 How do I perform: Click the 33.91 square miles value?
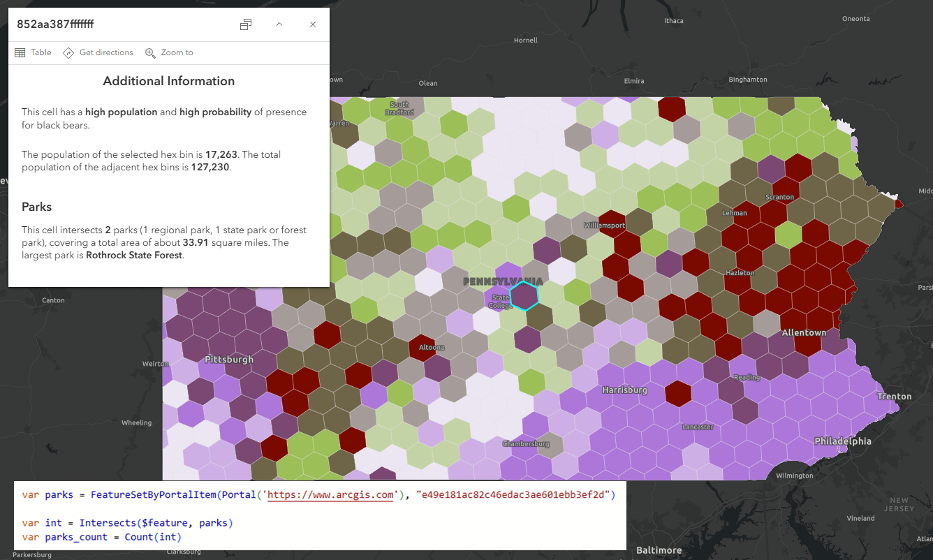pos(197,243)
